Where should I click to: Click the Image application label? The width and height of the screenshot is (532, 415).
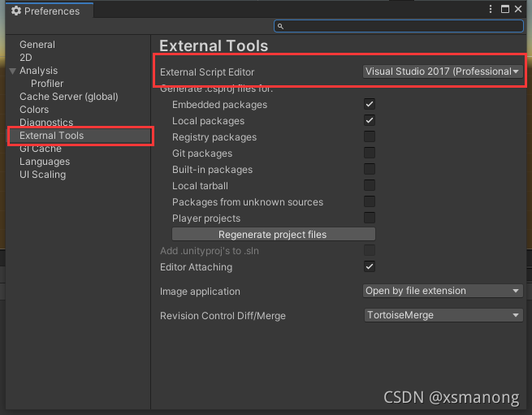tap(200, 292)
